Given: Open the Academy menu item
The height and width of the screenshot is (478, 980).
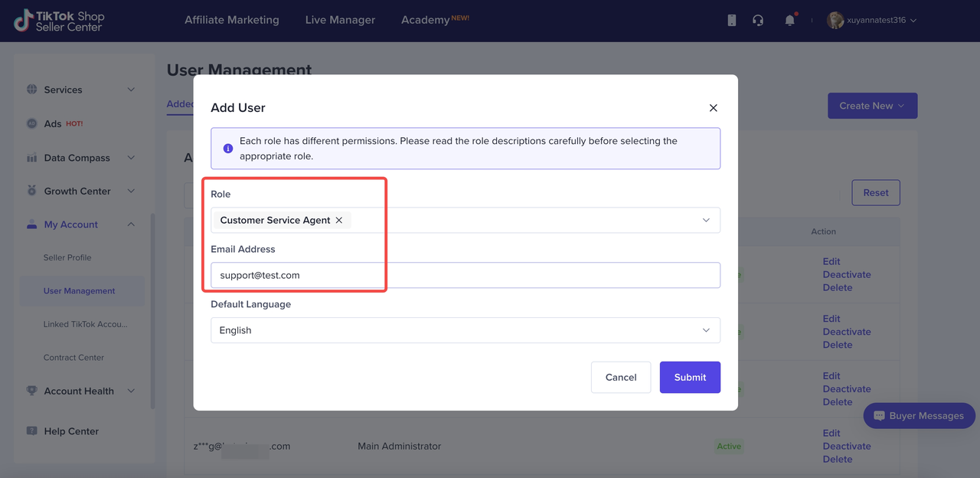Looking at the screenshot, I should [426, 20].
